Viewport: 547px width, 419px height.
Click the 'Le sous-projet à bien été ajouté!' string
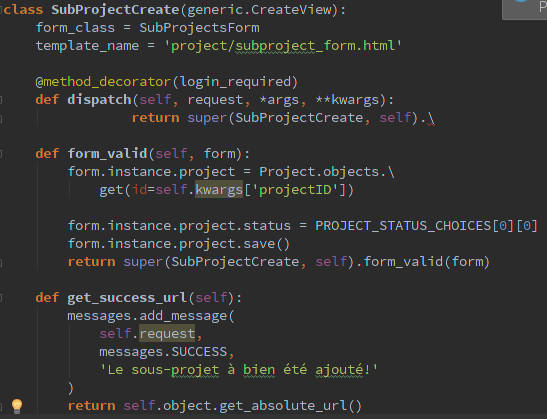point(239,370)
